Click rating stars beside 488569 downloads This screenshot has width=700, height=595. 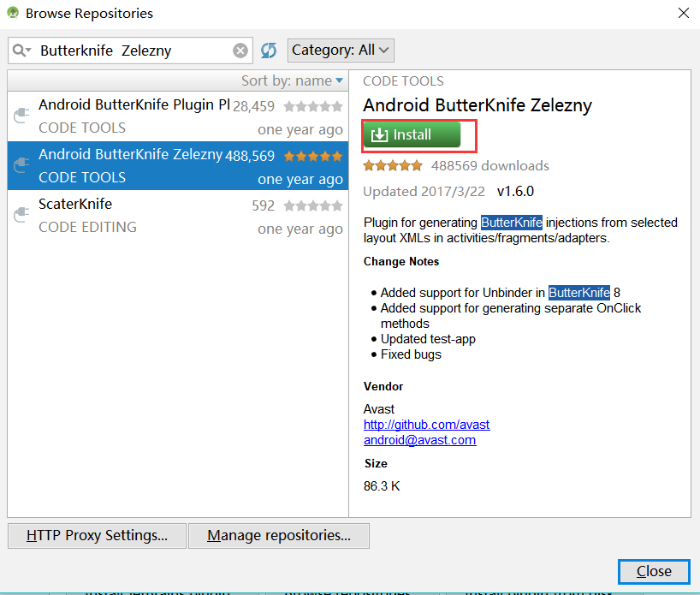tap(393, 166)
